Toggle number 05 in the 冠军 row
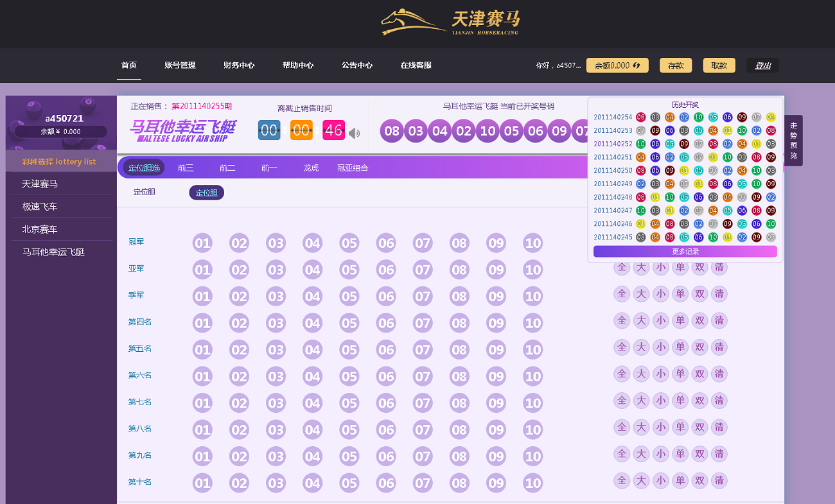This screenshot has width=835, height=504. click(x=349, y=243)
